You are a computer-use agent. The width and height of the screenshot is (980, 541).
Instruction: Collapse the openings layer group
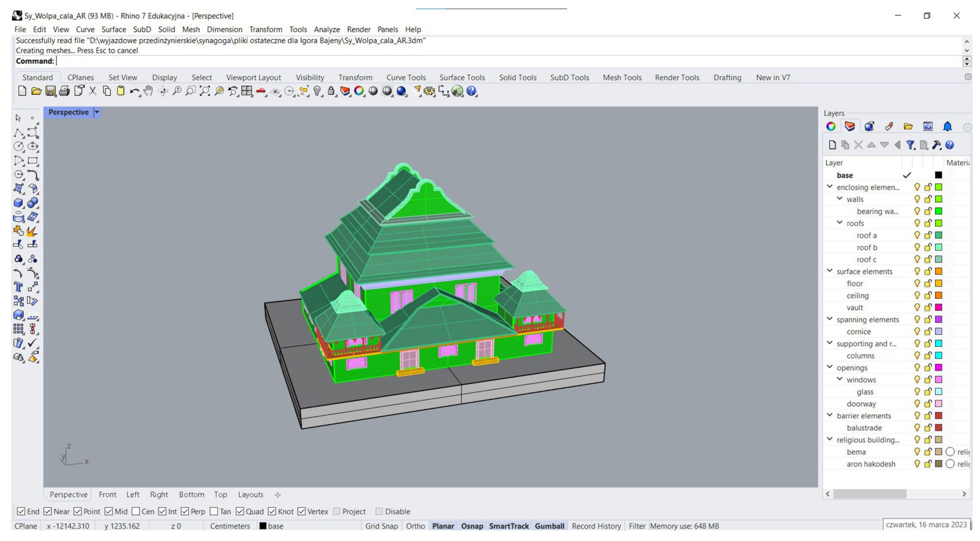830,367
